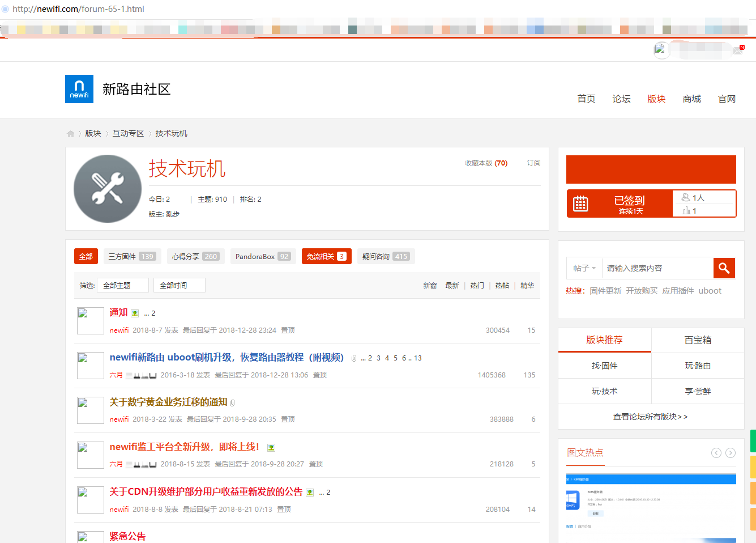The image size is (756, 543).
Task: Open the newifi新路由 uboot刷机升级 thread
Action: pyautogui.click(x=227, y=357)
